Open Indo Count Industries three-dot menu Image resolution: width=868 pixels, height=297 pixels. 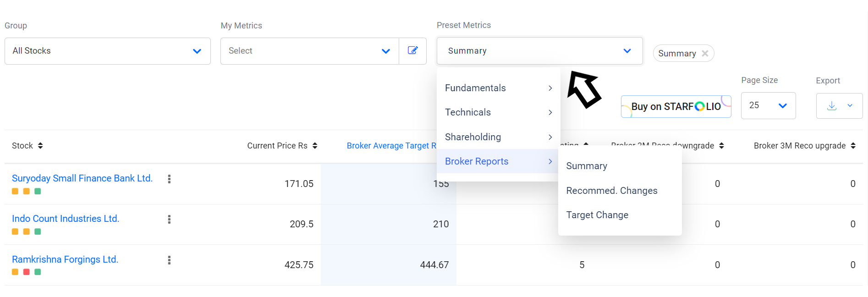(169, 220)
